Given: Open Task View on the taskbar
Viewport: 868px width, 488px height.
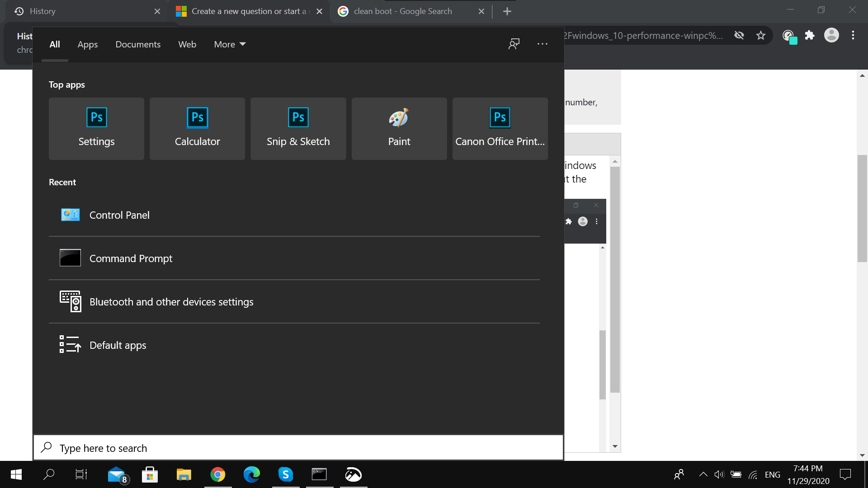Looking at the screenshot, I should click(81, 474).
